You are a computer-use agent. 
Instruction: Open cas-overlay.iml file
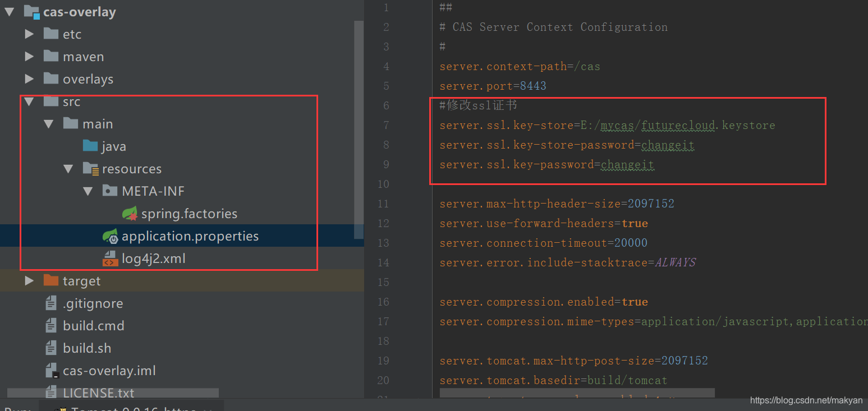click(x=109, y=371)
